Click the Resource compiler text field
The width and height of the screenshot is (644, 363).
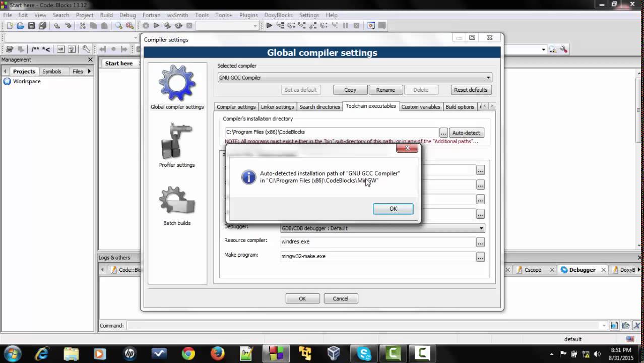(377, 241)
